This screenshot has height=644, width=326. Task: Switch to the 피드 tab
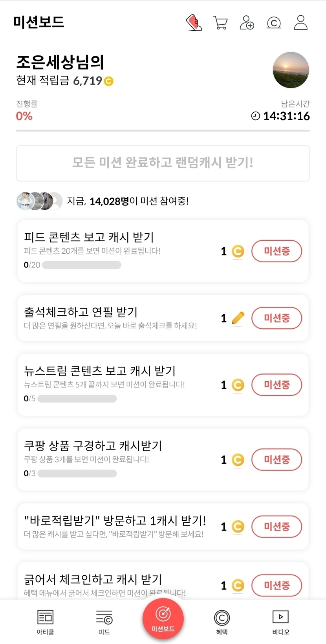tap(104, 622)
